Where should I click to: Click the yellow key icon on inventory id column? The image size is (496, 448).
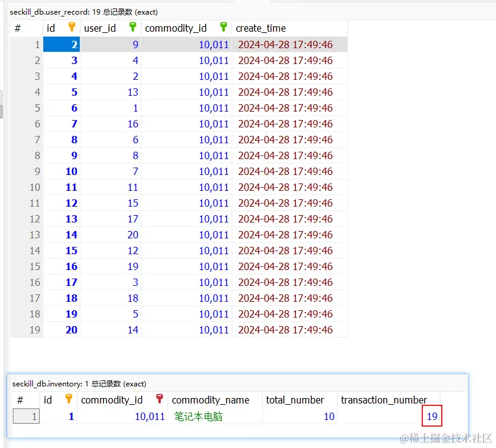click(x=69, y=399)
